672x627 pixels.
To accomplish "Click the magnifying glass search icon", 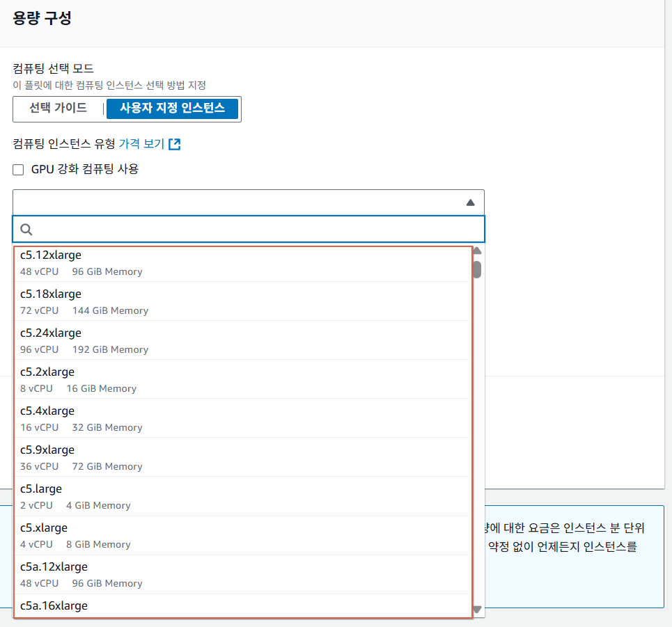I will pyautogui.click(x=26, y=229).
